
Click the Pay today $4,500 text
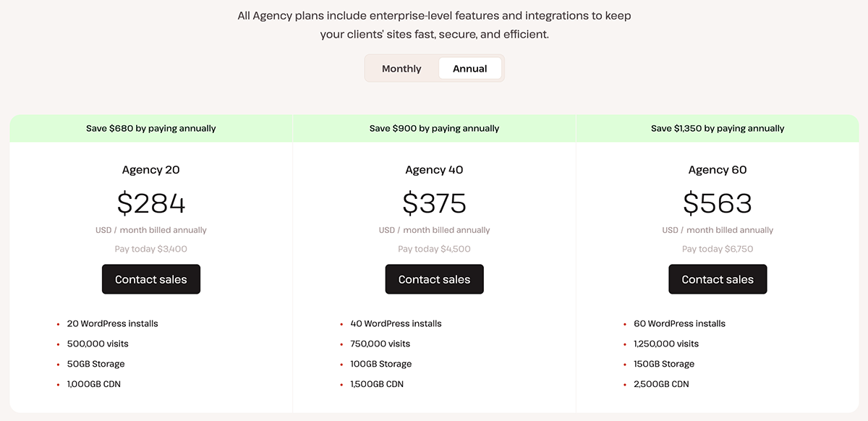click(x=434, y=249)
